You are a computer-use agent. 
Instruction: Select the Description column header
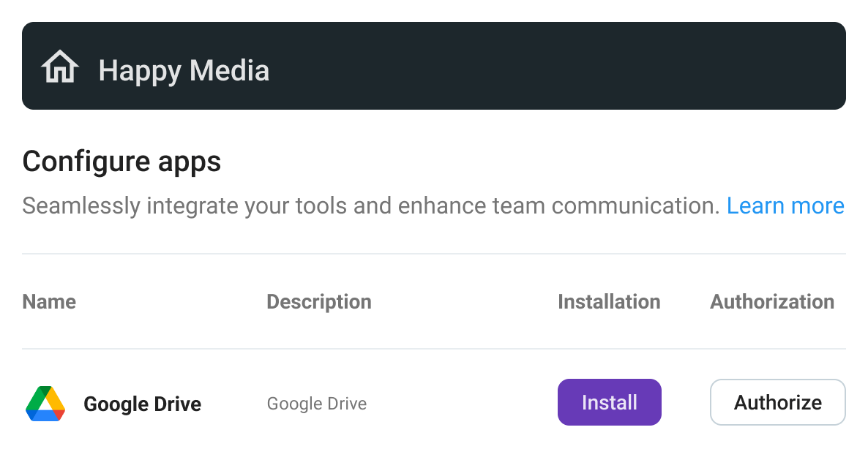319,302
